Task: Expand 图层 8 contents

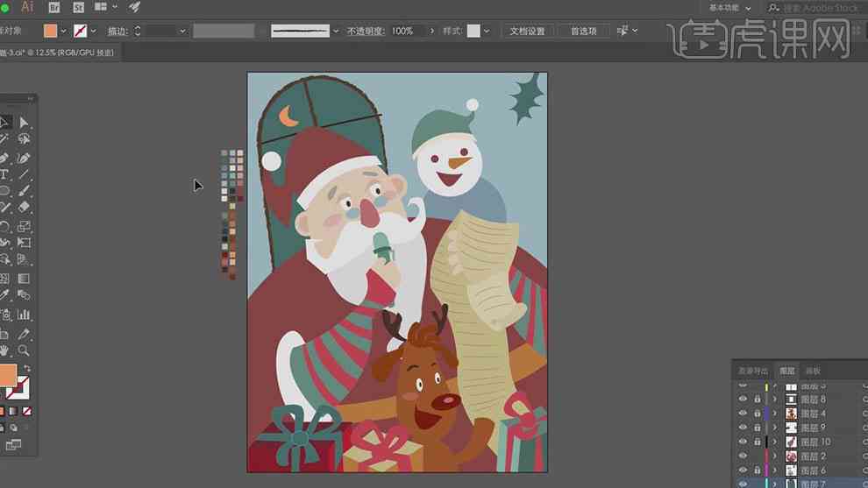Action: click(x=774, y=399)
